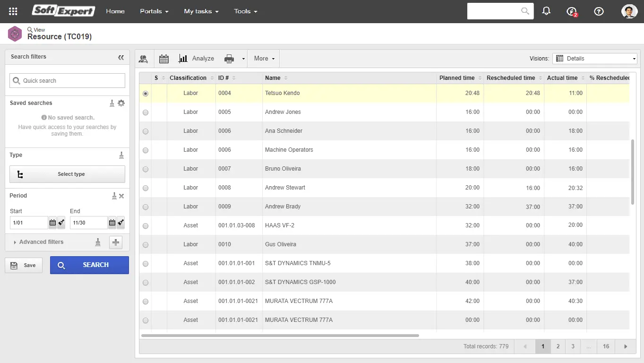The width and height of the screenshot is (644, 363).
Task: Open the Visions Details dropdown
Action: pyautogui.click(x=595, y=59)
